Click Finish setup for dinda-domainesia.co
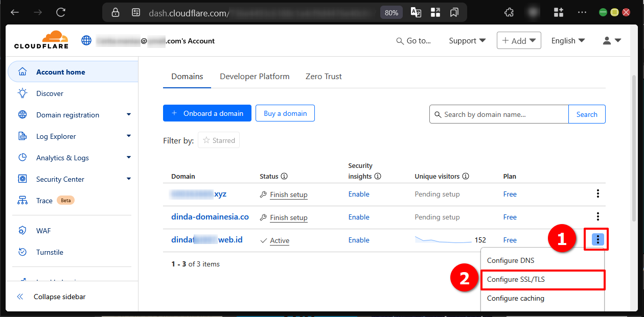The height and width of the screenshot is (317, 644). tap(289, 217)
